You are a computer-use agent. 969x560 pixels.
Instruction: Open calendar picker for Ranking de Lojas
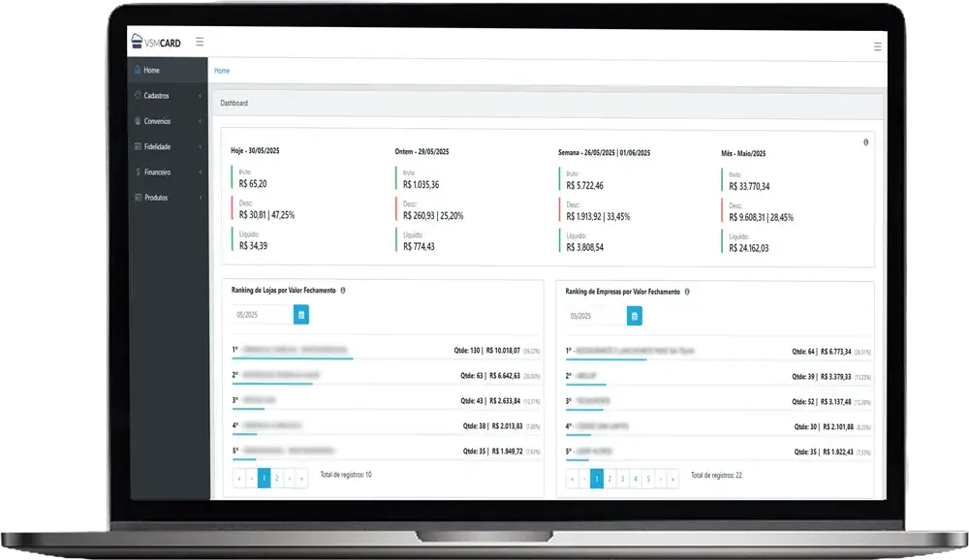[301, 315]
